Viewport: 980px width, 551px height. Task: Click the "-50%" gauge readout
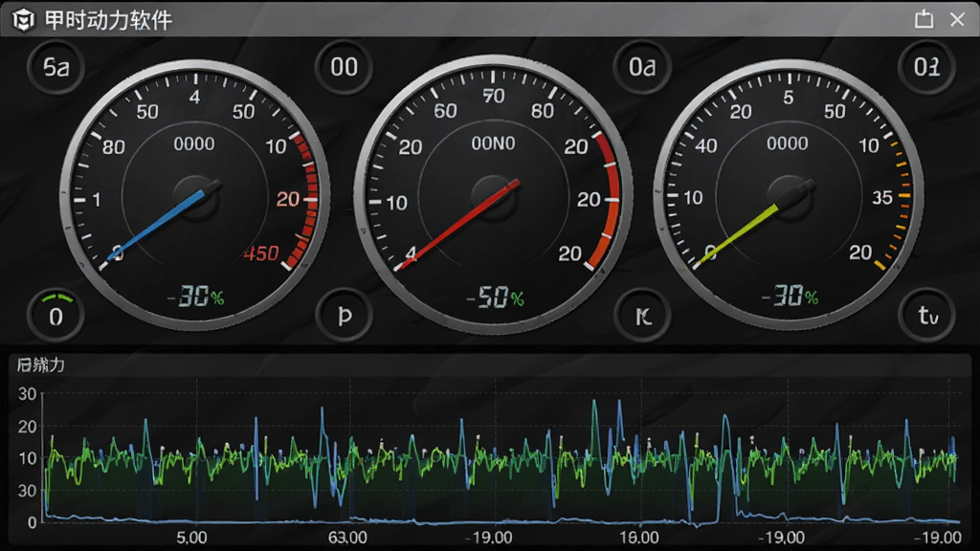[x=495, y=298]
